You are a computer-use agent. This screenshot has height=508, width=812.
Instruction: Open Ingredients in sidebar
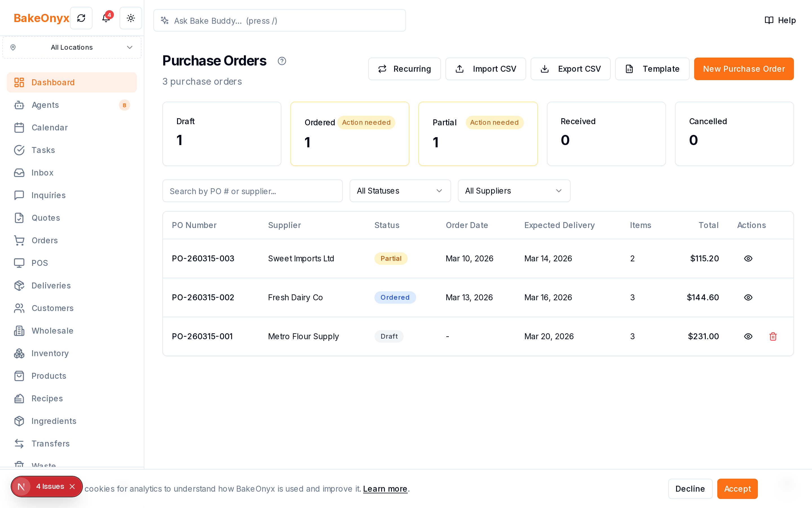[72, 421]
